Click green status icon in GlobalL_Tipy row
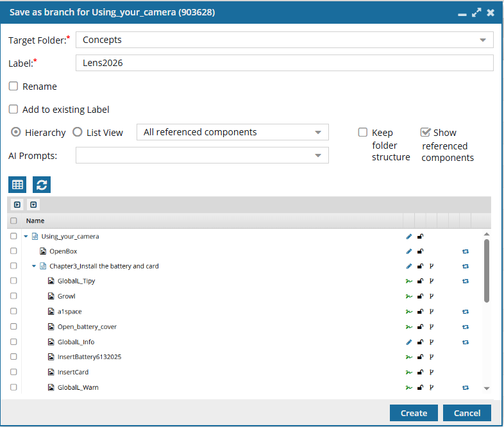The width and height of the screenshot is (504, 427). point(409,281)
